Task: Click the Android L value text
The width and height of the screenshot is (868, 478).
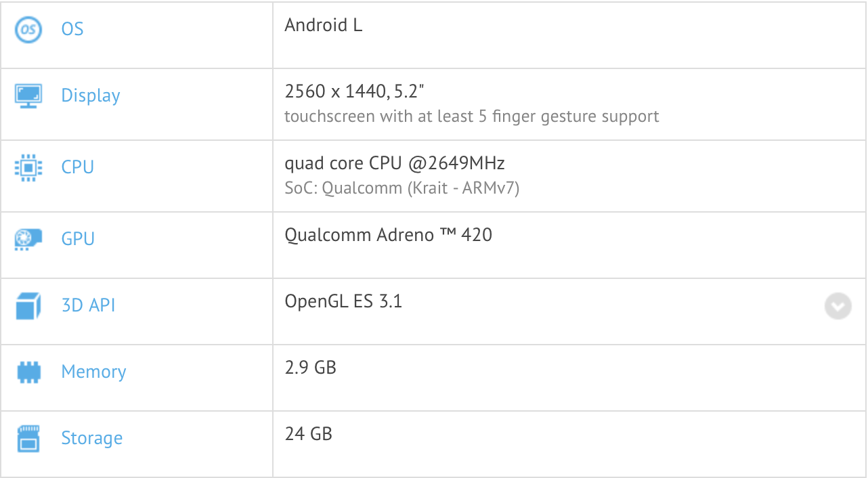Action: tap(324, 25)
